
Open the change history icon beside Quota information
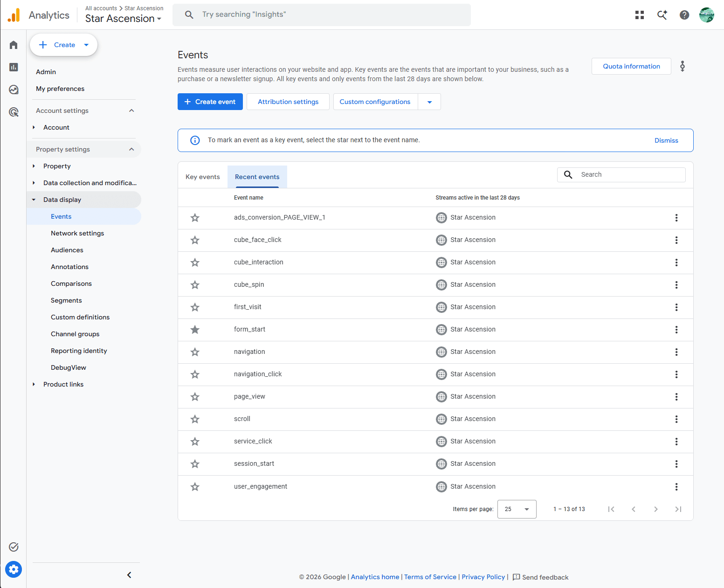[x=683, y=66]
